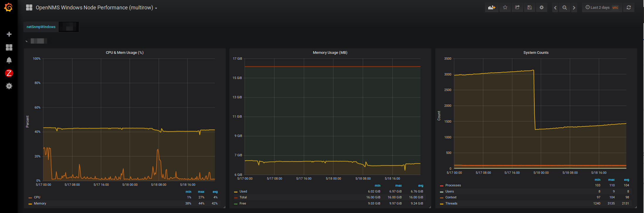The width and height of the screenshot is (644, 213).
Task: Click the Threads max value 3135
Action: coord(611,204)
